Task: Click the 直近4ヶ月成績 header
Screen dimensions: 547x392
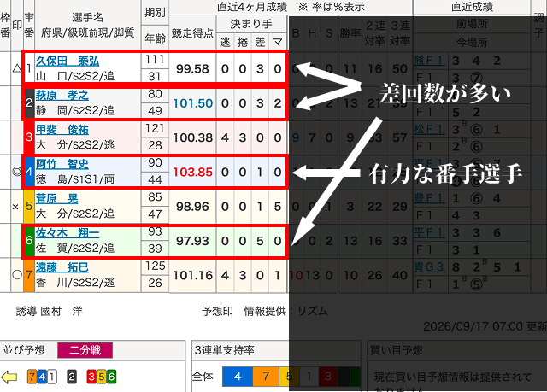Action: point(252,7)
